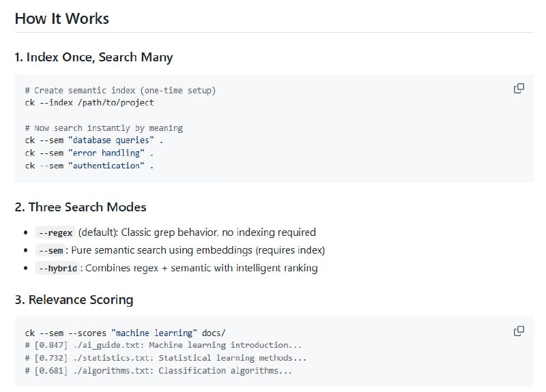Copy the semantic index setup code block
The width and height of the screenshot is (546, 392).
click(519, 88)
